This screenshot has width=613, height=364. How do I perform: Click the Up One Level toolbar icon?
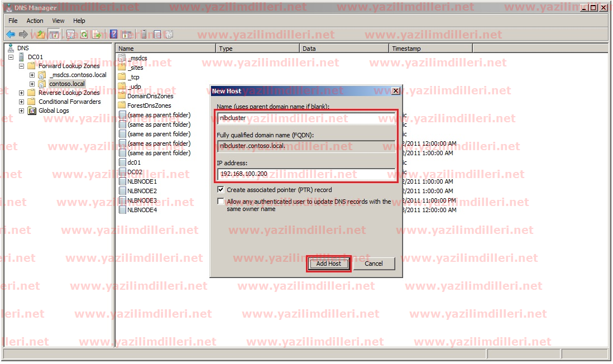coord(41,34)
